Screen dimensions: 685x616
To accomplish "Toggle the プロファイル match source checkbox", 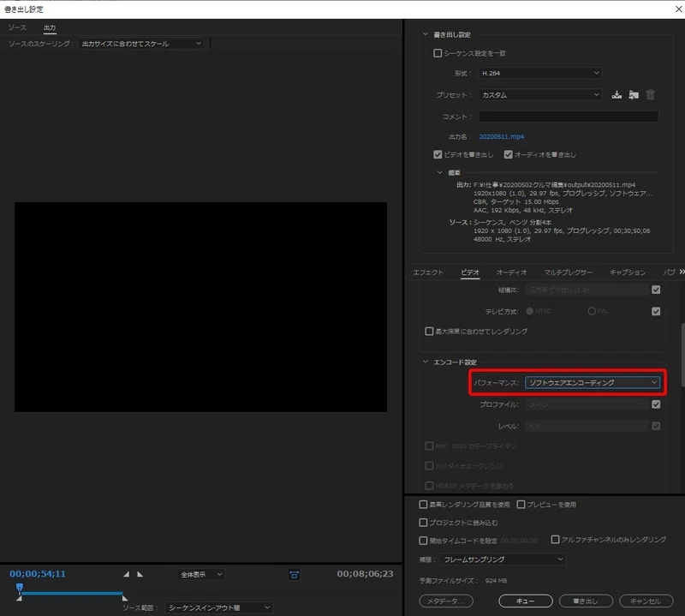I will pyautogui.click(x=656, y=404).
